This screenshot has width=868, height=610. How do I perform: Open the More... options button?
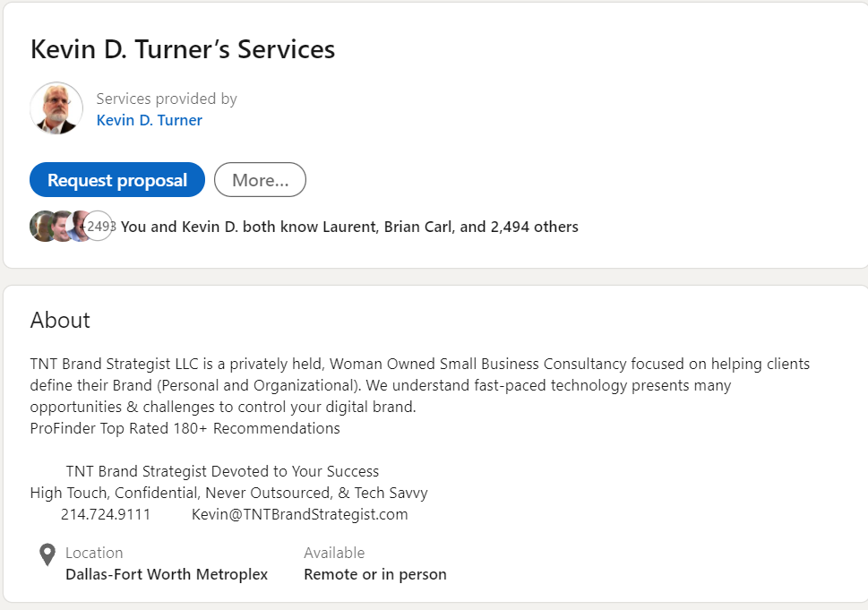(x=260, y=180)
